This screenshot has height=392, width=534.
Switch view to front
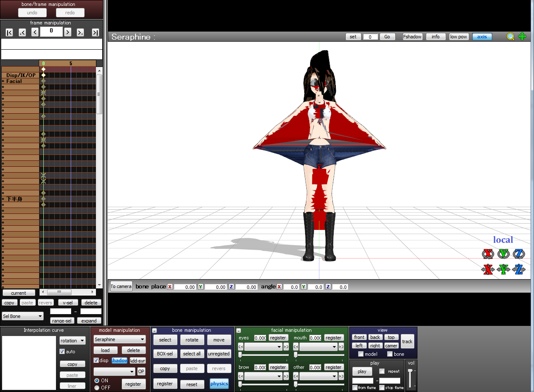pos(359,337)
